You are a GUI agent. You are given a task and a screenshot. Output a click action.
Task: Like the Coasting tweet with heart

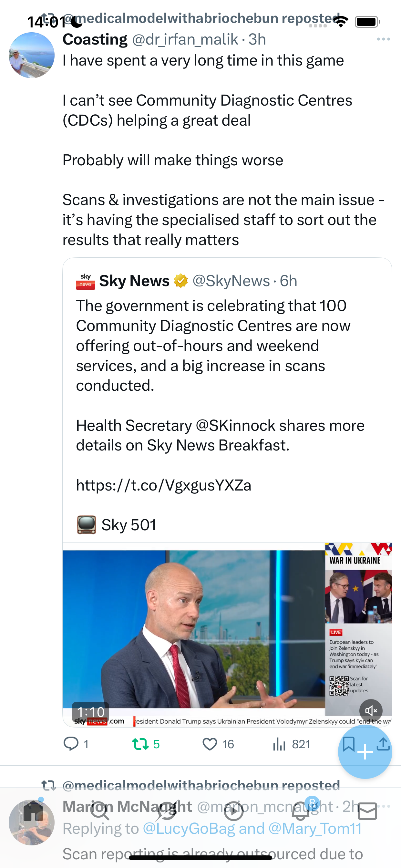coord(210,744)
